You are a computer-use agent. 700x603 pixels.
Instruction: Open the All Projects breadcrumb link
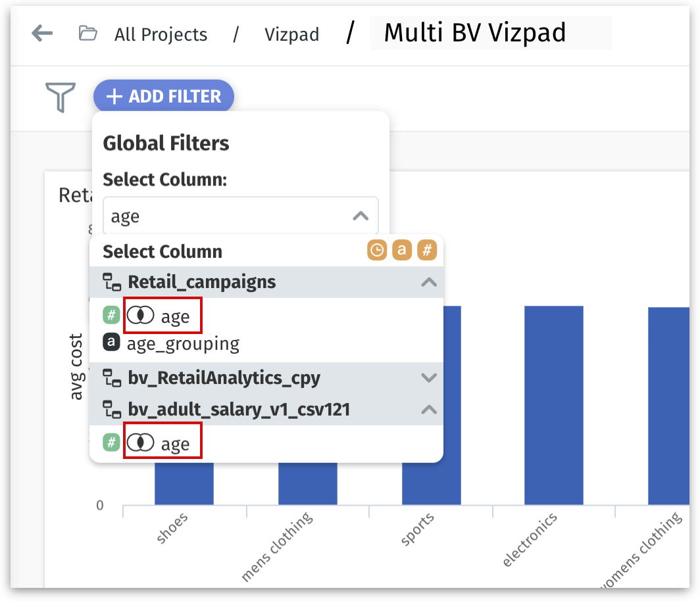(161, 34)
